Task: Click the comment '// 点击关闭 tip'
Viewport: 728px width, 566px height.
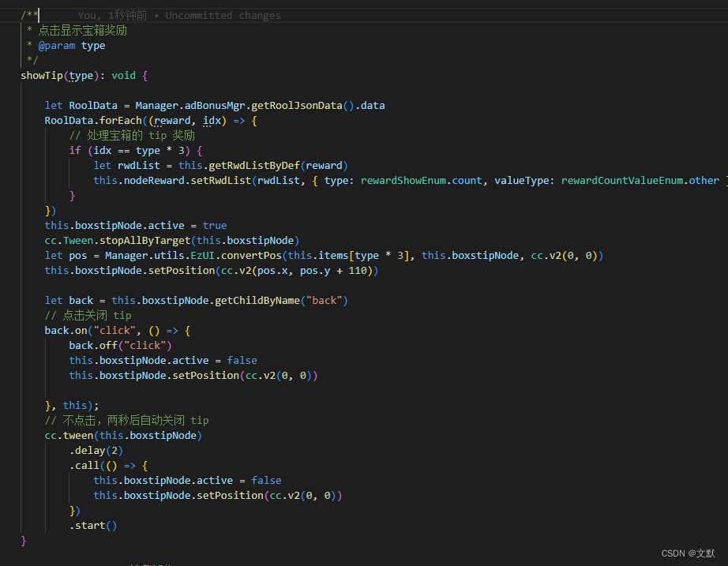Action: (88, 315)
